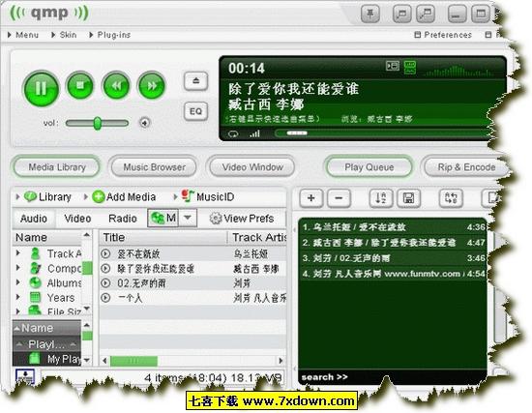Skip to the next track

tap(152, 85)
